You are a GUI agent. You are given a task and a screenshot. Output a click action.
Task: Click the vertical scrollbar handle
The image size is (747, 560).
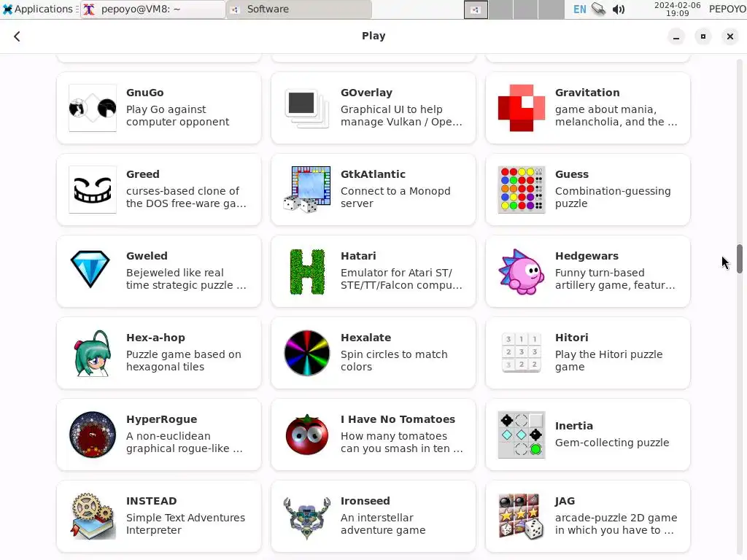pos(740,259)
